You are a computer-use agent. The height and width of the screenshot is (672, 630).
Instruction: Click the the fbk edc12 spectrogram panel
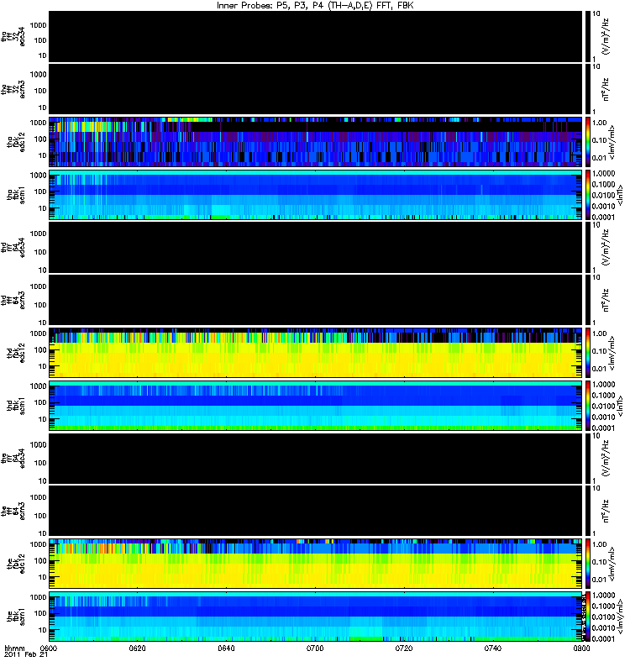click(315, 563)
